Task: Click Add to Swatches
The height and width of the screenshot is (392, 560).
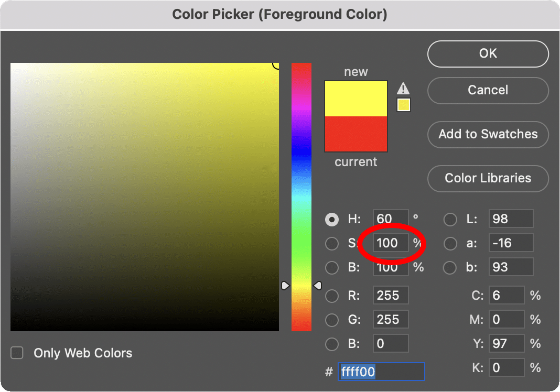Action: [x=488, y=135]
